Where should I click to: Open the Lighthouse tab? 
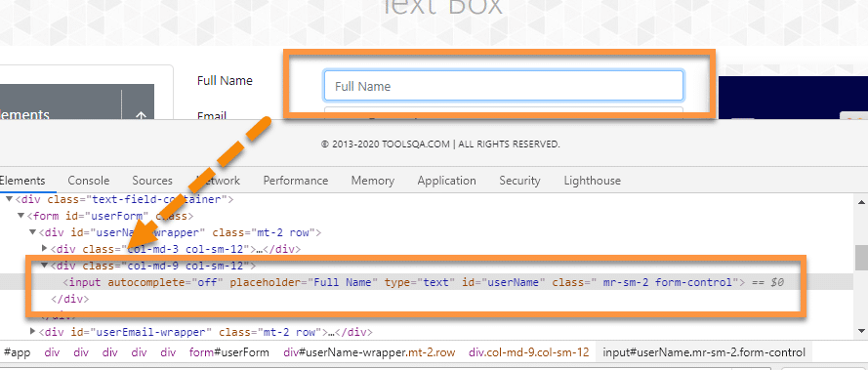coord(593,181)
